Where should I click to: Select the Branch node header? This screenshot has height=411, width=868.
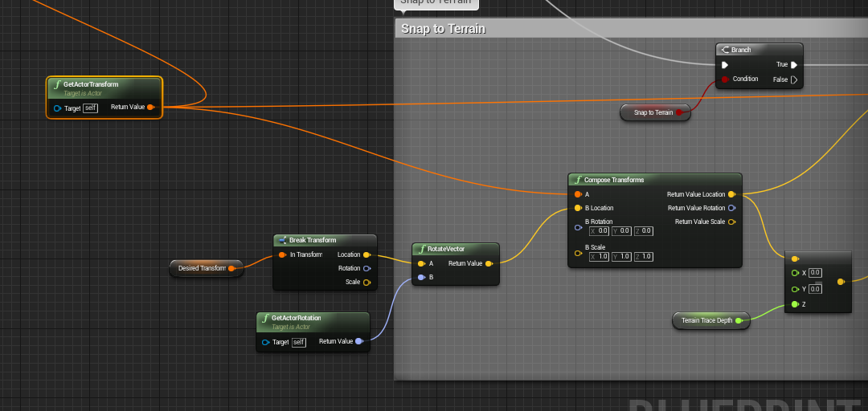tap(759, 50)
